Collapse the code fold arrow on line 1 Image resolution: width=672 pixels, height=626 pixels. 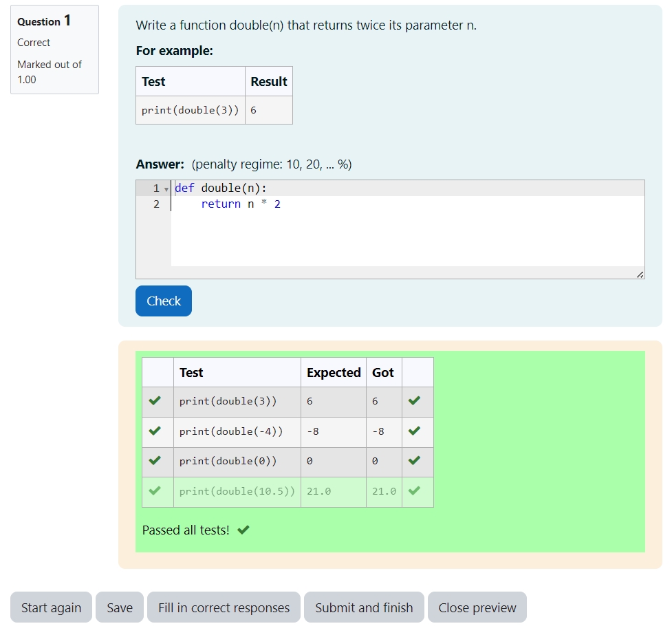click(164, 187)
